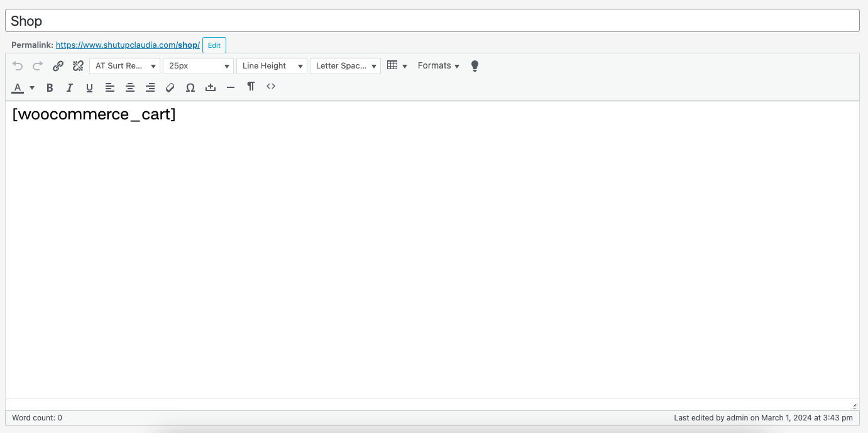Toggle italic formatting
Screen dimensions: 868x433
[70, 87]
